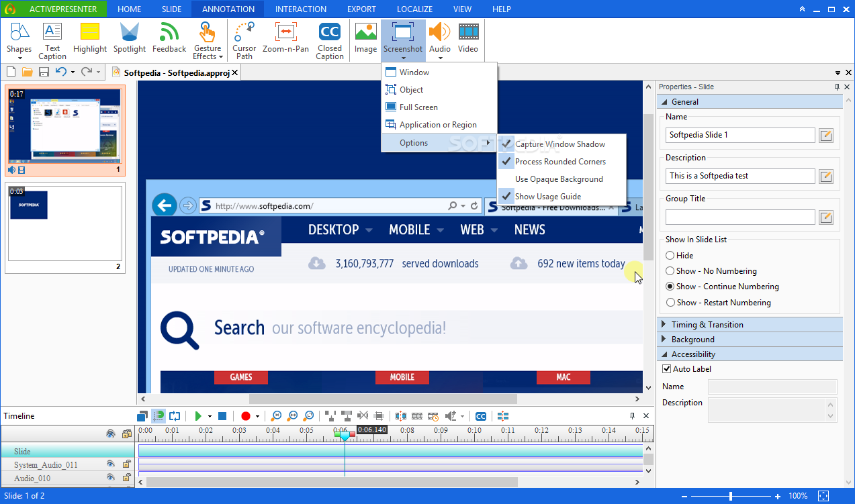Choose Full Screen capture option

click(x=439, y=107)
